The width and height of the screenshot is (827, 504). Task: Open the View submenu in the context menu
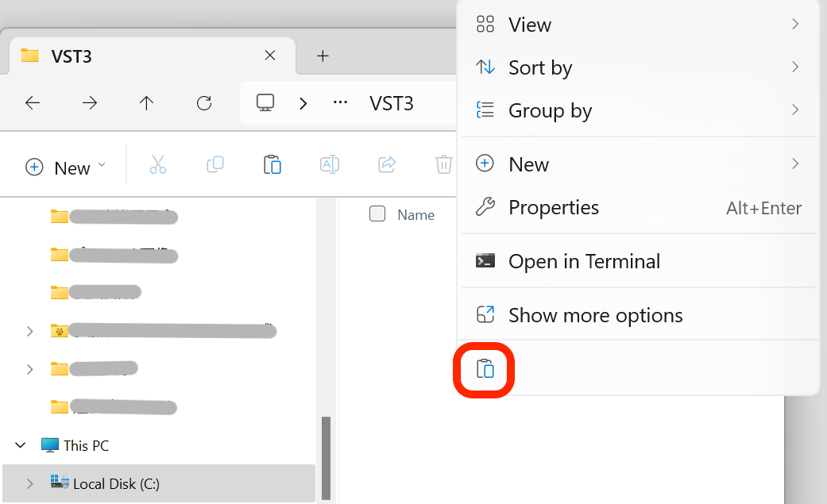pyautogui.click(x=529, y=25)
